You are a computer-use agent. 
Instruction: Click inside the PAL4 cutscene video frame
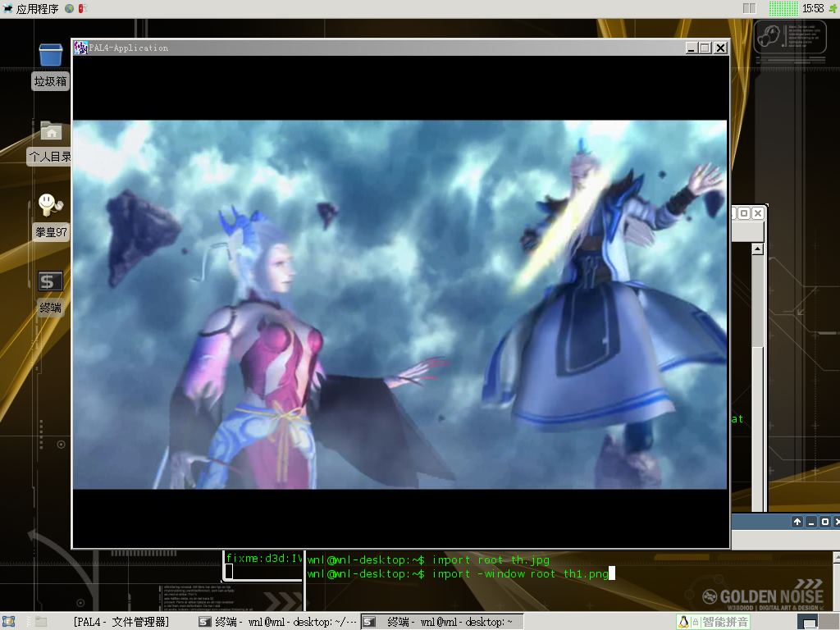click(399, 304)
